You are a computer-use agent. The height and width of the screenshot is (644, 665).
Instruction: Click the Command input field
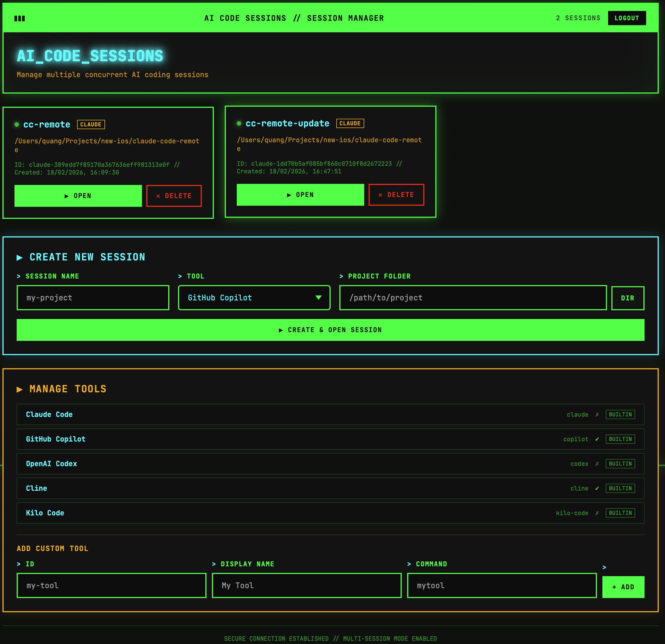[x=502, y=586]
